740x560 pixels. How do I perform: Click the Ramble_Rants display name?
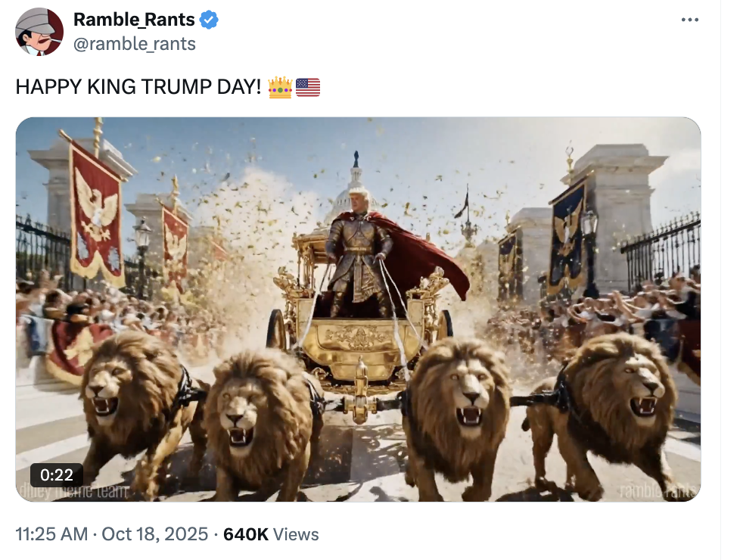point(134,20)
